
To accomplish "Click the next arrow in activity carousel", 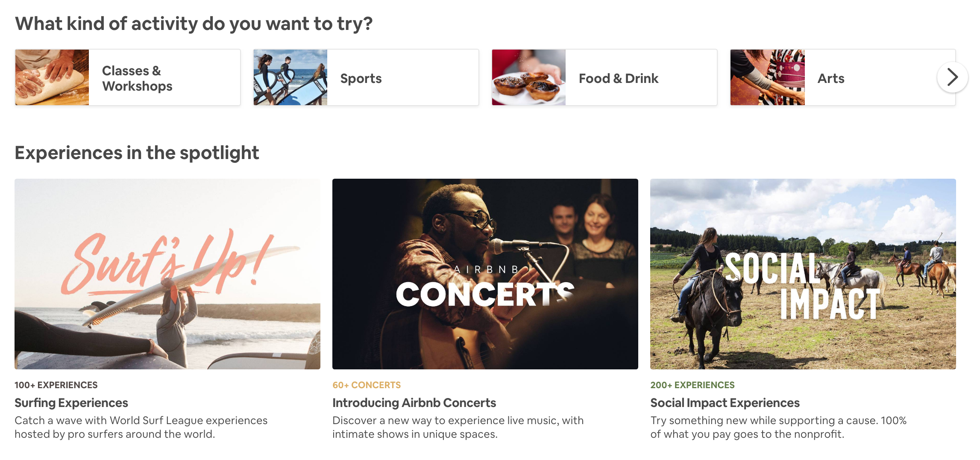I will (952, 77).
